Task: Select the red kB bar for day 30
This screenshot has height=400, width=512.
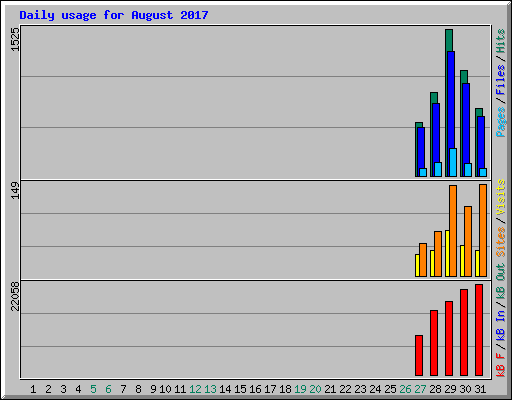Action: [x=464, y=332]
